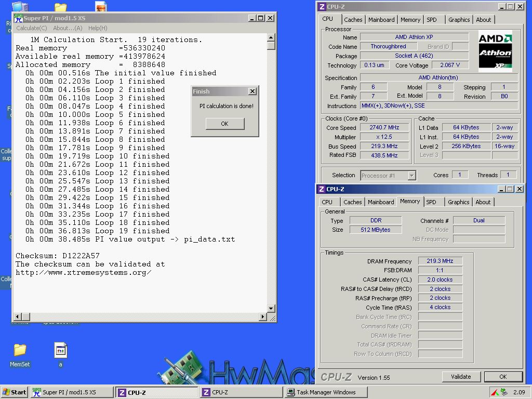Open Mainboard tab in lower CPU-Z window

381,202
